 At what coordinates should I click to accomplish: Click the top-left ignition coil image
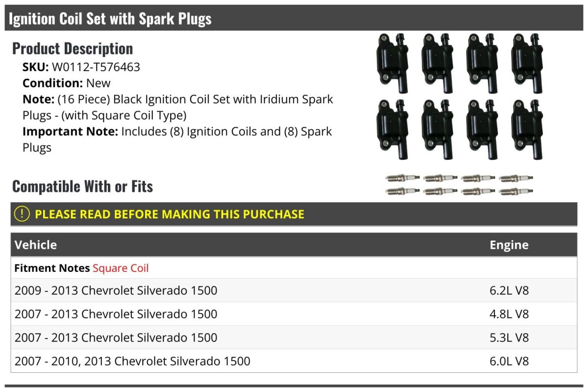click(392, 63)
